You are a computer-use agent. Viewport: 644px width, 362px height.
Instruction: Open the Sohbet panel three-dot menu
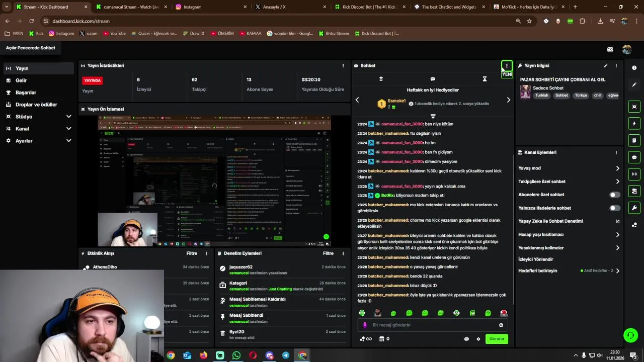(507, 66)
